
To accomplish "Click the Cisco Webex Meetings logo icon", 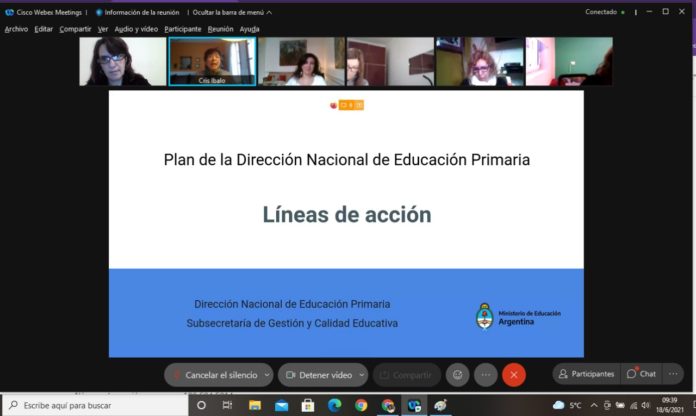I will point(9,12).
